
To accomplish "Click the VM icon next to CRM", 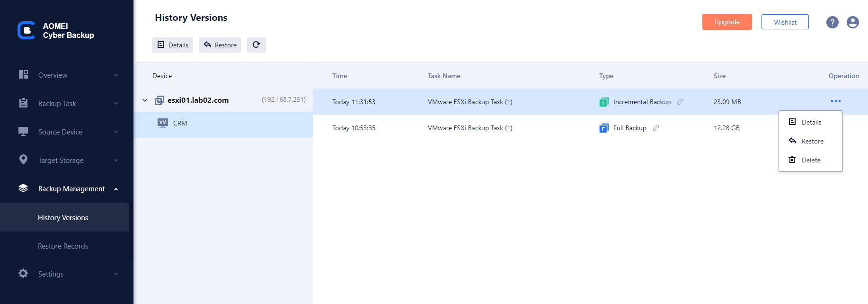I will click(x=163, y=123).
